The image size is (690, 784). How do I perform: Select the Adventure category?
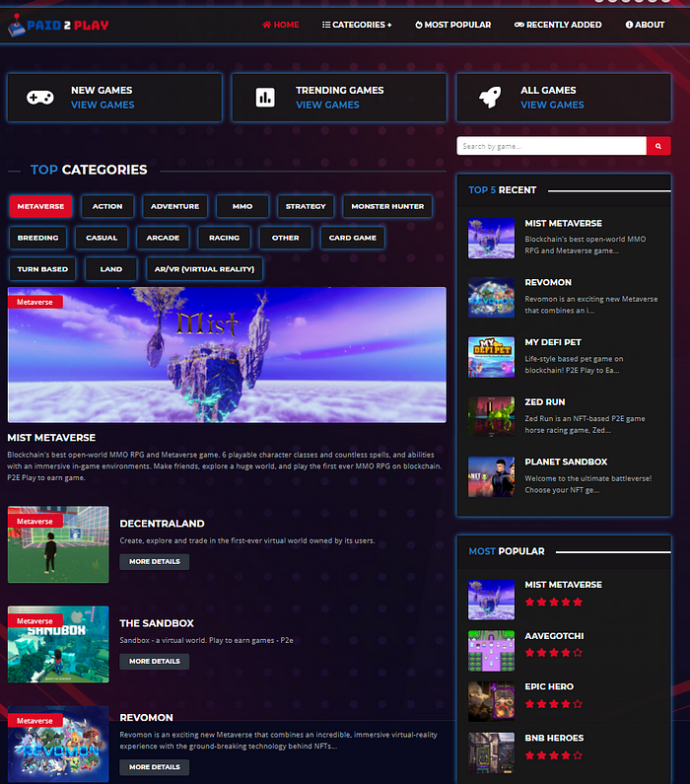point(174,206)
